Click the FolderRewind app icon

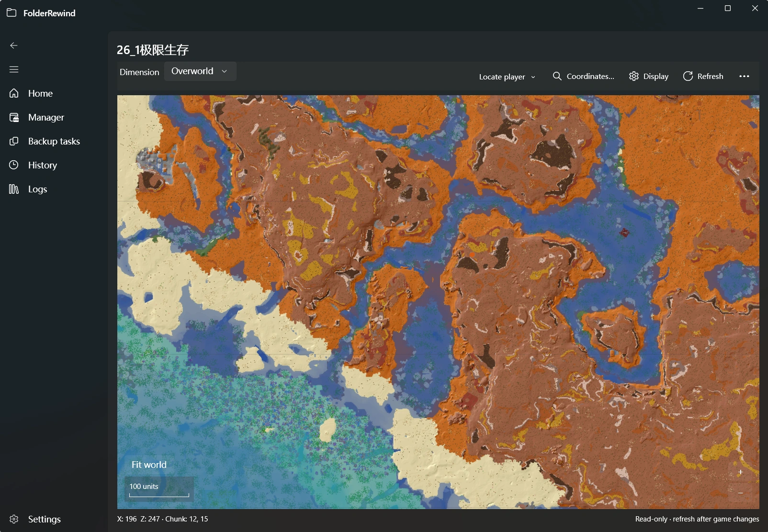pos(11,13)
